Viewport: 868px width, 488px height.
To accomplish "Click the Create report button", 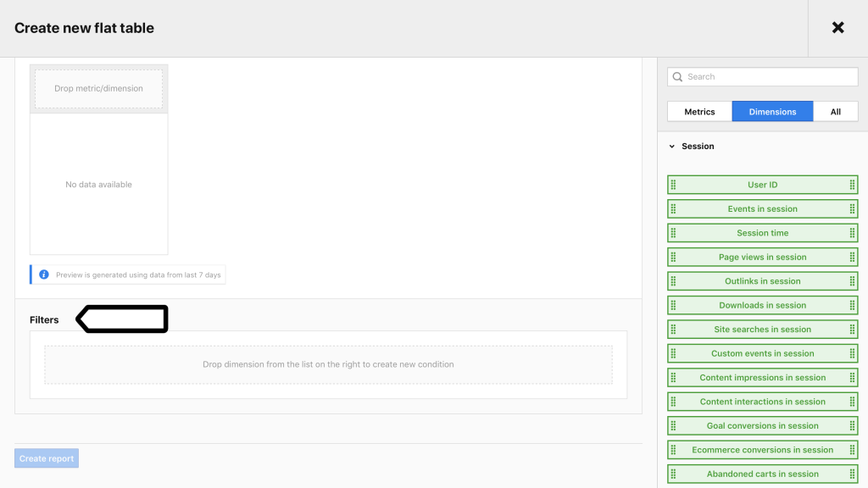I will coord(47,458).
